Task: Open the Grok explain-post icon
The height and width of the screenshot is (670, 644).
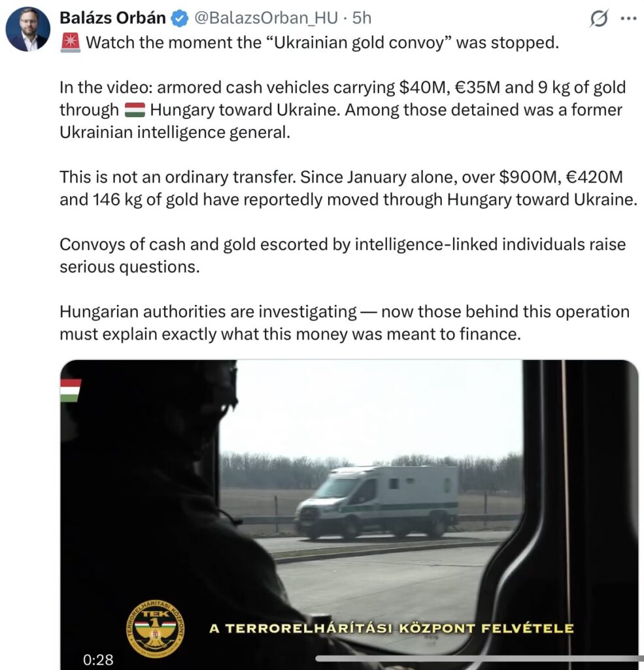Action: (x=599, y=19)
